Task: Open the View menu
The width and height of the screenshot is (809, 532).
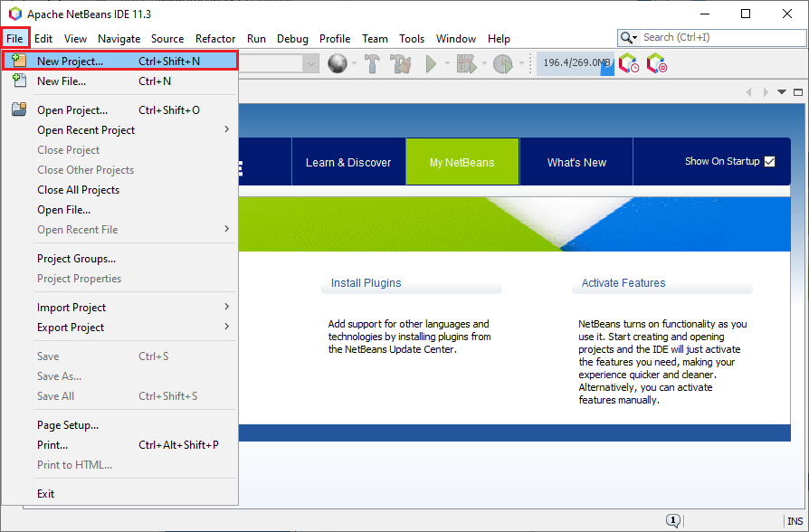Action: click(75, 39)
